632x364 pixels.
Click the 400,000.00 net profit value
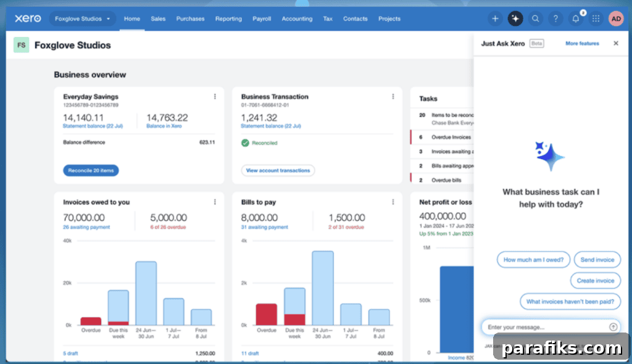(443, 216)
